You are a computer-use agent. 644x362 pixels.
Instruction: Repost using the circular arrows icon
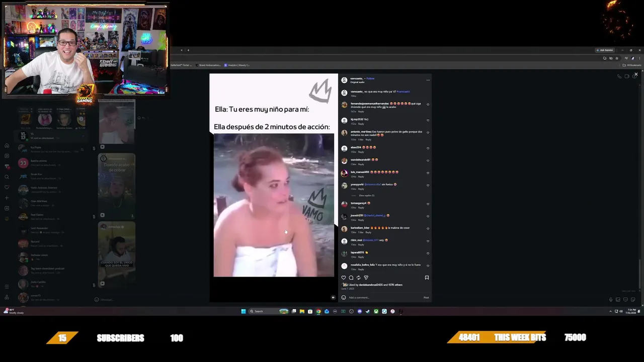(x=358, y=278)
